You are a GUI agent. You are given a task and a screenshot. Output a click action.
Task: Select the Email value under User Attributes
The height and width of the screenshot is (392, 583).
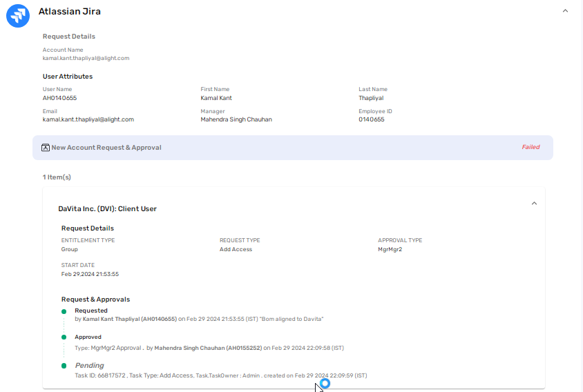tap(88, 119)
